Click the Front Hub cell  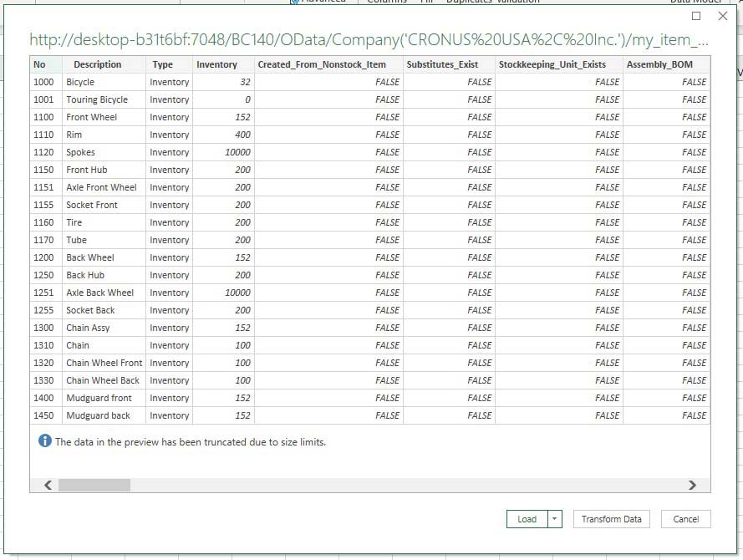pyautogui.click(x=104, y=170)
